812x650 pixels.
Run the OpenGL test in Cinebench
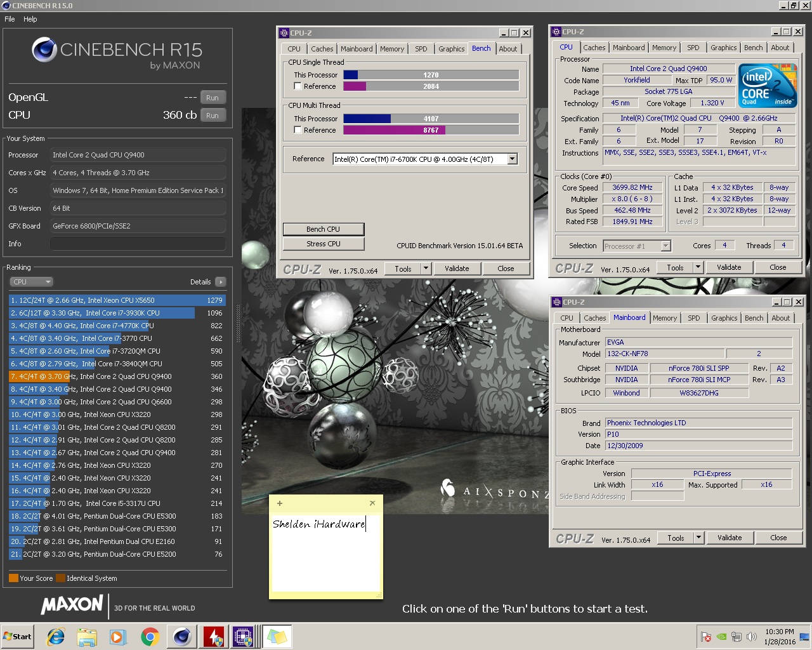(x=213, y=98)
